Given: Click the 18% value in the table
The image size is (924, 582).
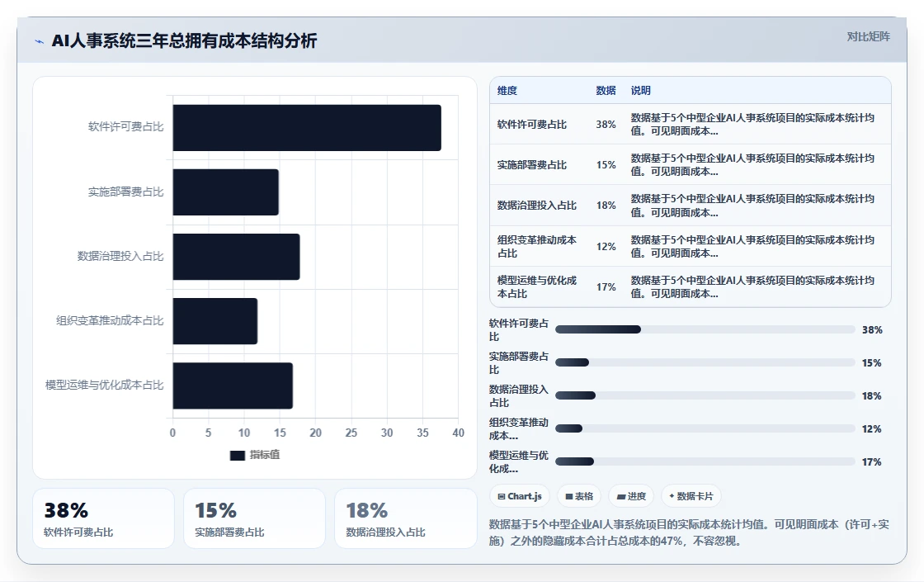Looking at the screenshot, I should click(x=606, y=206).
